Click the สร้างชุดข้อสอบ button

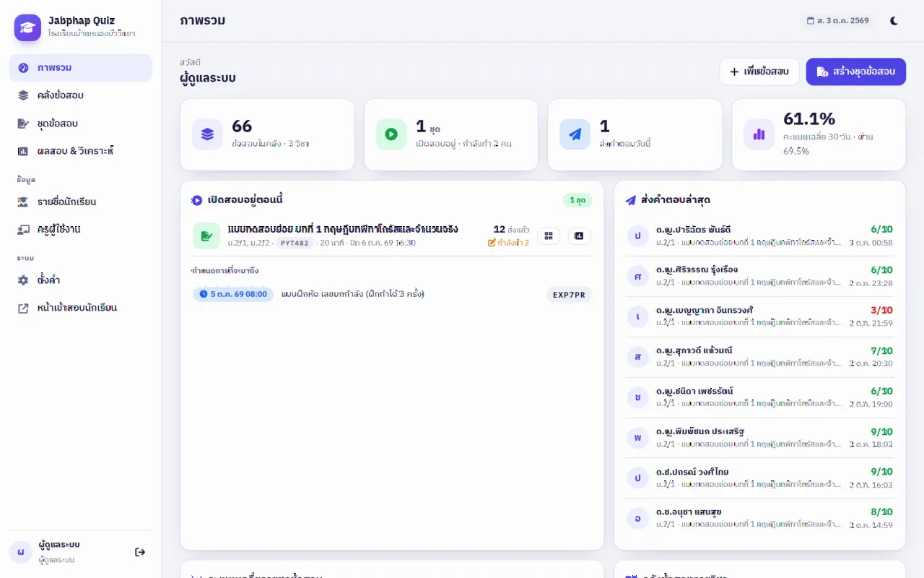(856, 72)
